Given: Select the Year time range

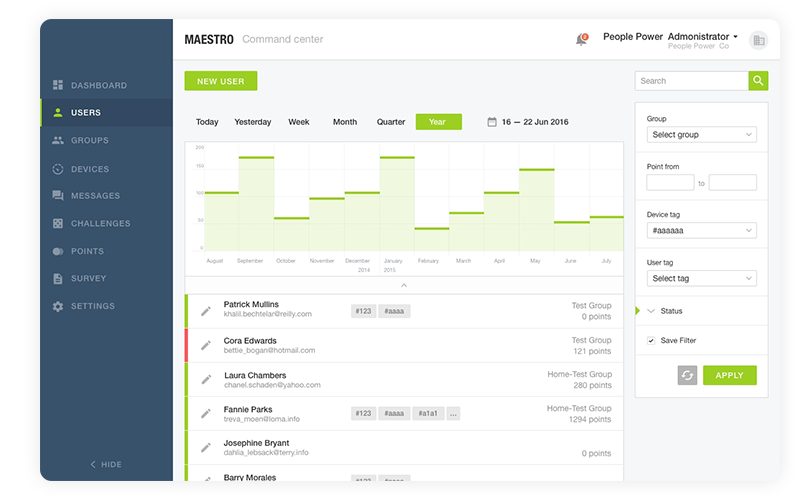Looking at the screenshot, I should (439, 122).
